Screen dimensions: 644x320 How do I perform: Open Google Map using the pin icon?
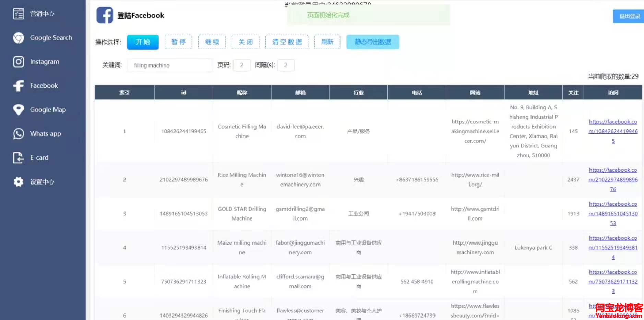19,110
